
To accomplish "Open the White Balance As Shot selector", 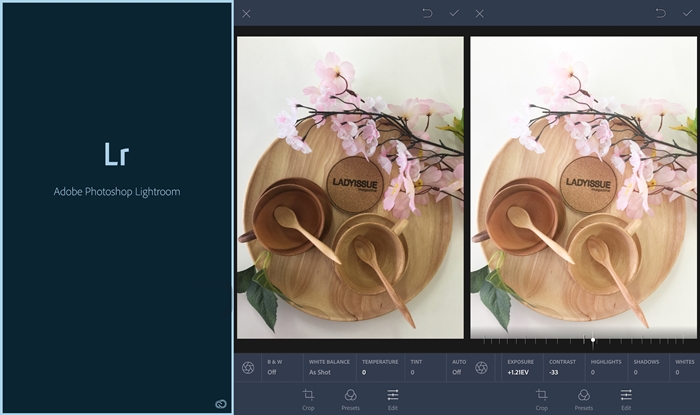I will (x=327, y=367).
